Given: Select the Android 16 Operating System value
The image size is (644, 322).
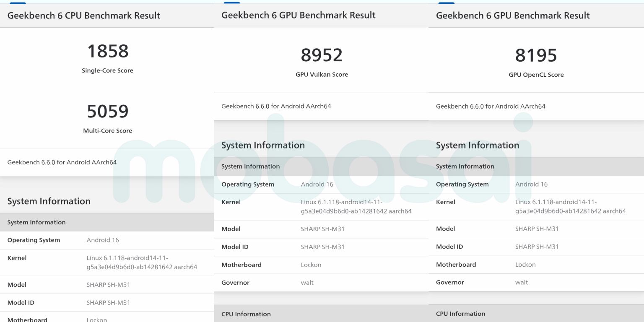Looking at the screenshot, I should 103,240.
